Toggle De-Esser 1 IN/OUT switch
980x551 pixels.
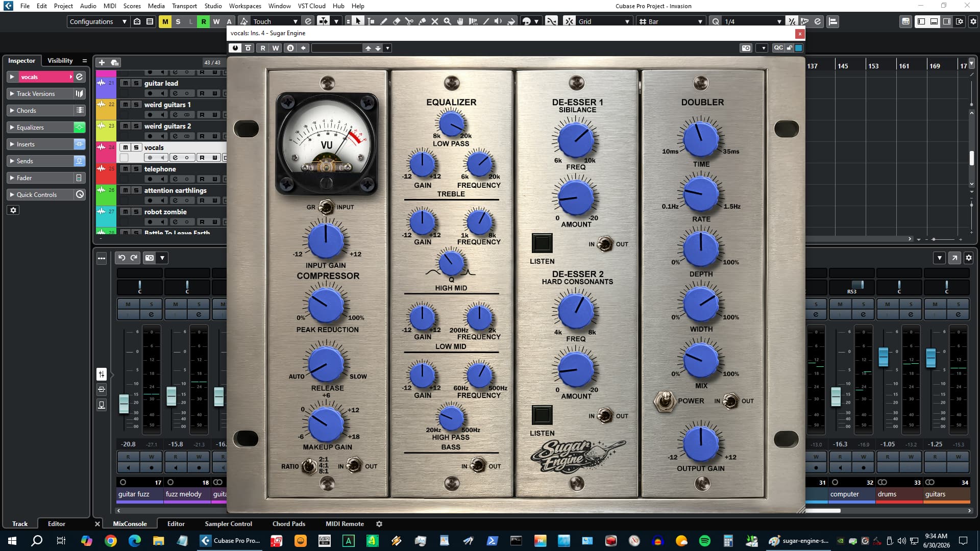(x=605, y=244)
